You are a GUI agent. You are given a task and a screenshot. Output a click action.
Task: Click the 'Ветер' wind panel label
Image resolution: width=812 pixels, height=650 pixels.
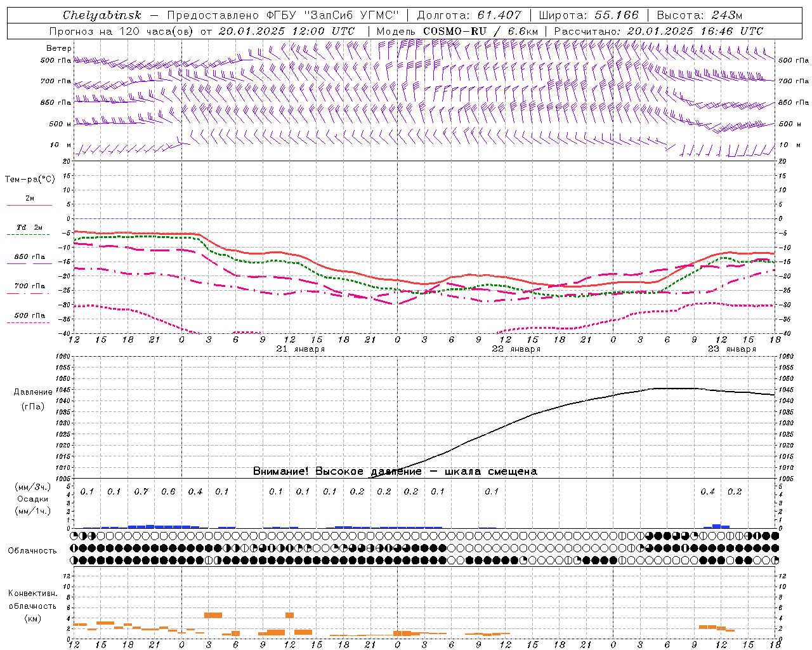[58, 48]
